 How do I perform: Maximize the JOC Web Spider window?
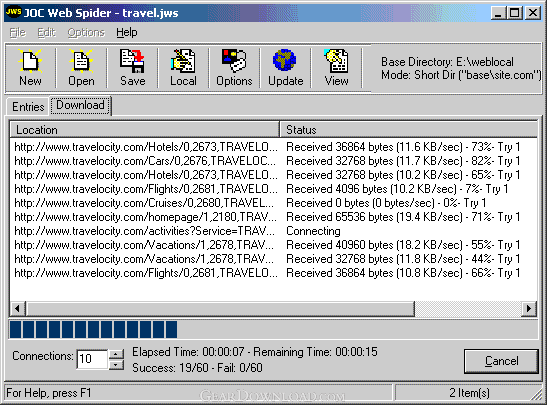pos(515,13)
